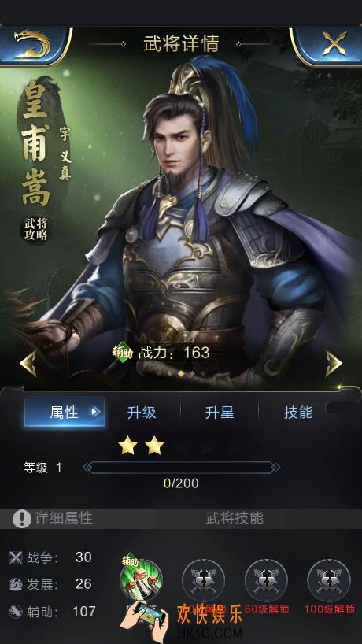
Task: Tap the locked skill with 100级解锁
Action: (x=329, y=580)
